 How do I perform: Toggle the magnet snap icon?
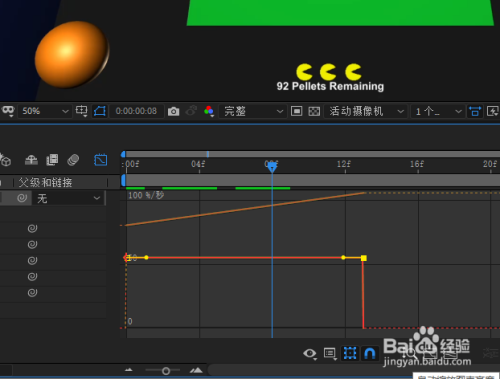point(370,353)
